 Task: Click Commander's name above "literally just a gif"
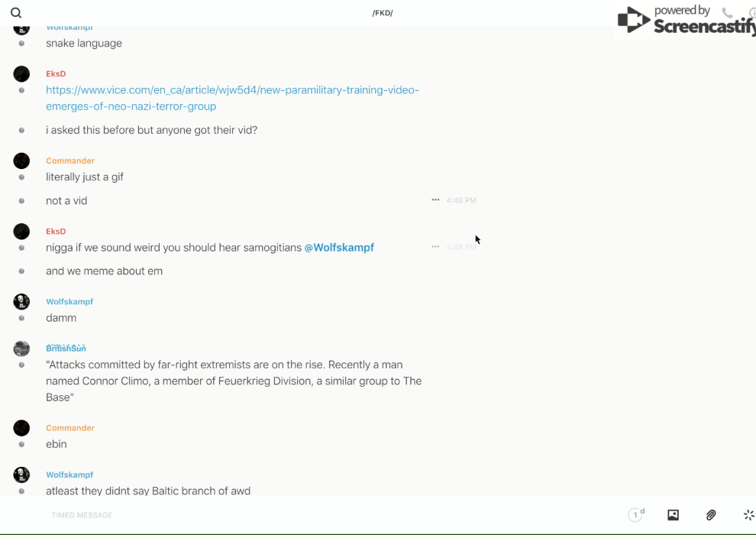click(x=70, y=160)
